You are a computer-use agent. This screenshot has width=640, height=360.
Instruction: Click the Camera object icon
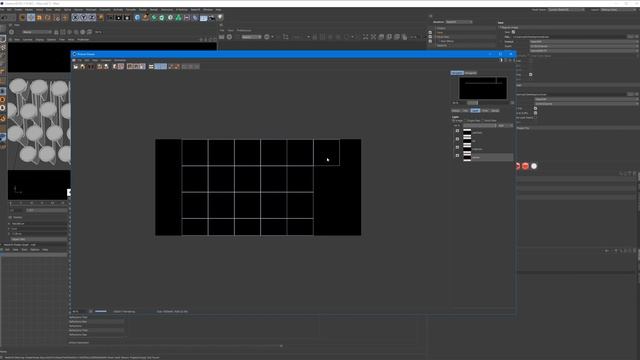(x=212, y=18)
